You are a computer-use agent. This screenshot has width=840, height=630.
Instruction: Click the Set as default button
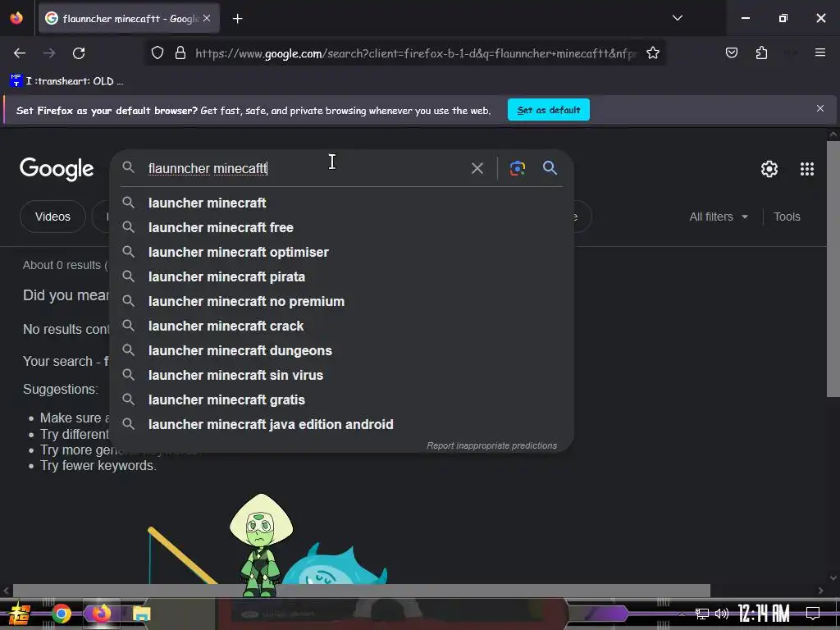[x=549, y=110]
